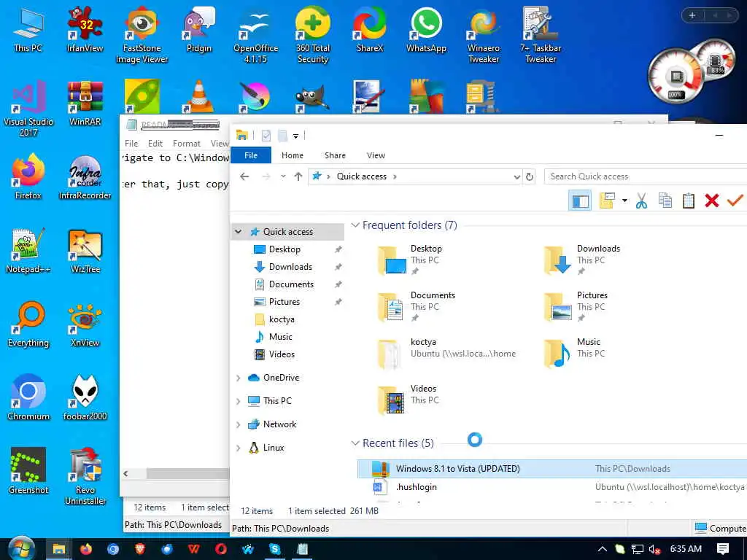Click the Cut scissors icon in Explorer toolbar
The image size is (747, 560).
pos(641,201)
